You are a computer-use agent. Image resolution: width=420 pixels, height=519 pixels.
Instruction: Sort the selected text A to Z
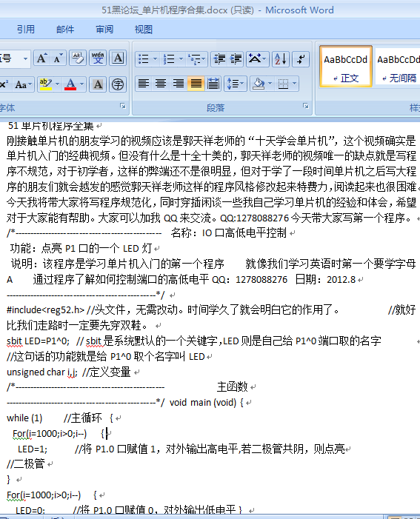point(281,59)
